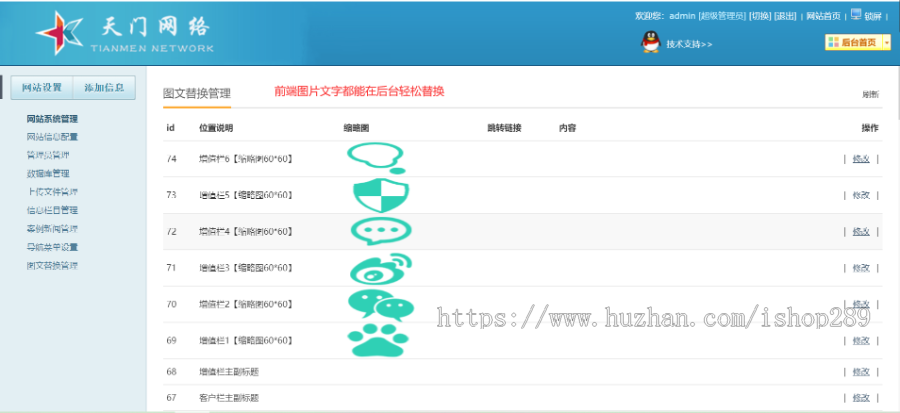Viewport: 900px width, 413px height.
Task: Open 上传文件管理 in the sidebar
Action: 52,192
